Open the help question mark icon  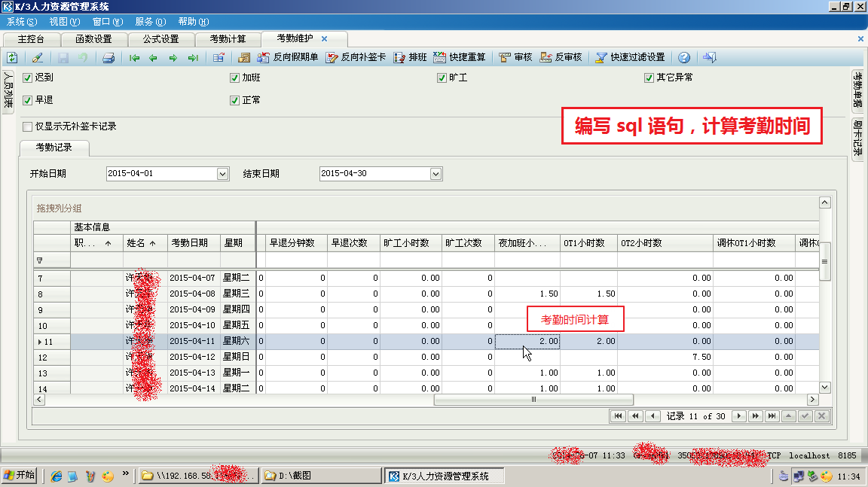tap(684, 57)
